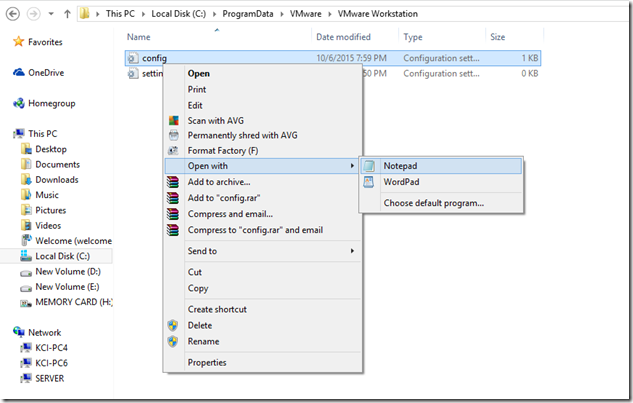Choose Cut in the context menu

point(195,272)
